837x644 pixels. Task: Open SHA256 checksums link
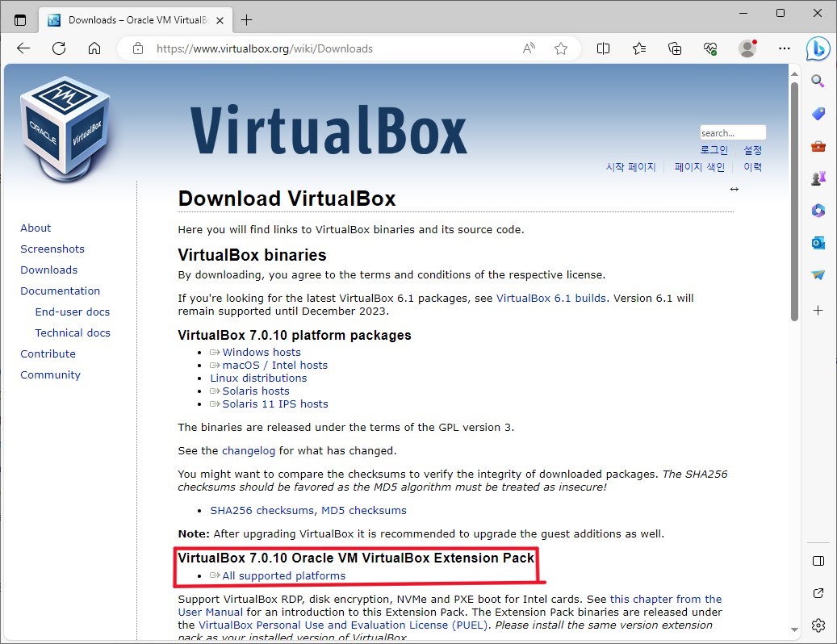click(x=262, y=511)
